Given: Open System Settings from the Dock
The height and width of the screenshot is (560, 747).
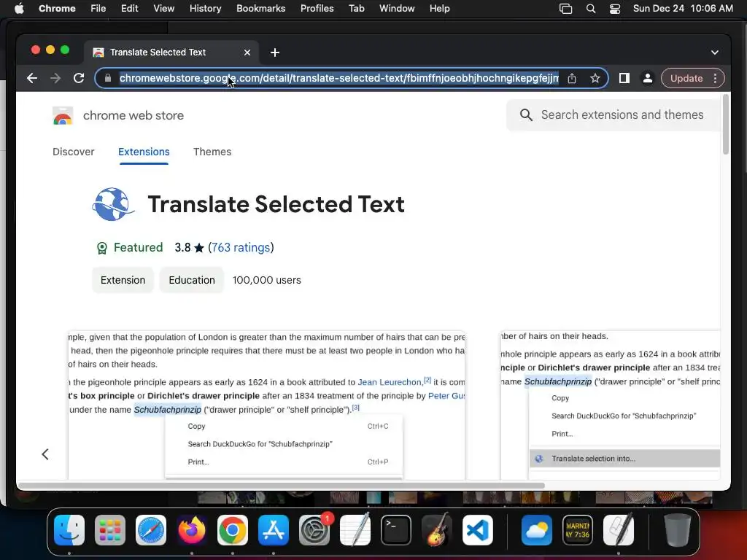Looking at the screenshot, I should tap(314, 530).
